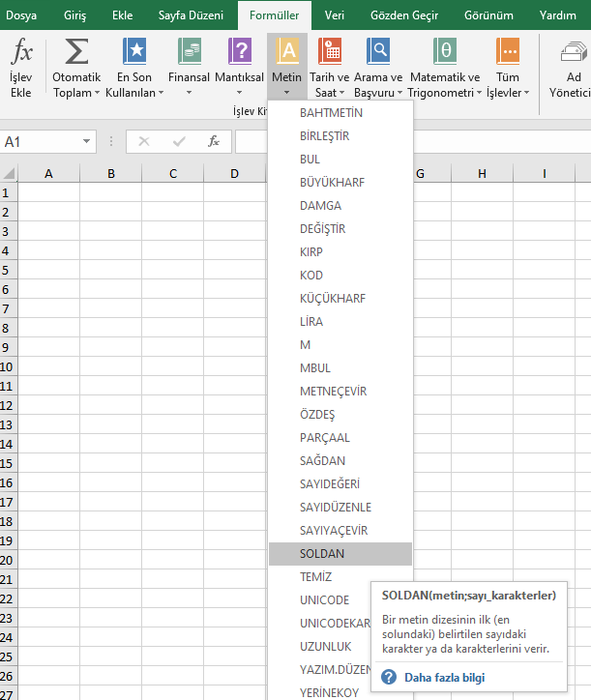Click the select-all corner of the sheet
Viewport: 591px width, 700px height.
point(9,174)
